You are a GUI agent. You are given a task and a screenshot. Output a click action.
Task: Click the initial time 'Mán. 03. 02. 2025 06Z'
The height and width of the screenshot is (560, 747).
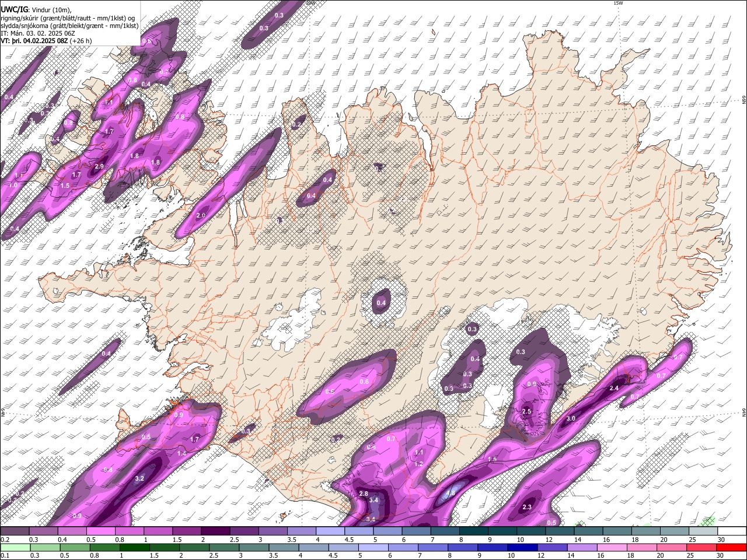coord(42,33)
